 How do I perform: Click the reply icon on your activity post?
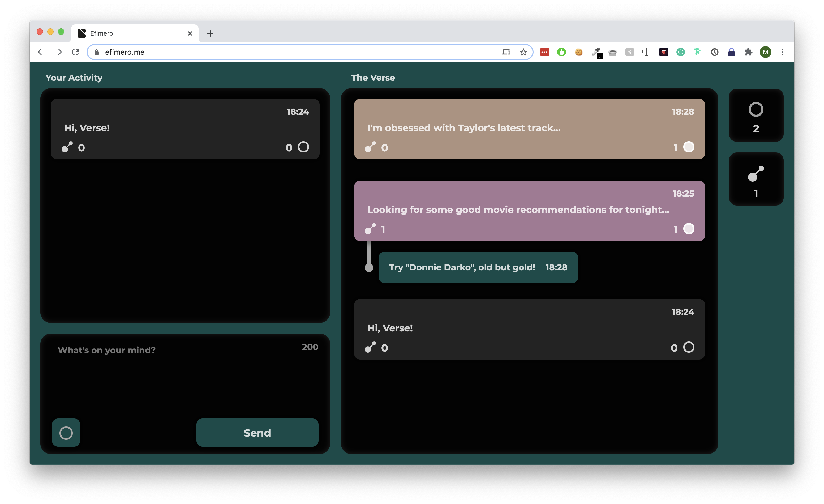(67, 147)
